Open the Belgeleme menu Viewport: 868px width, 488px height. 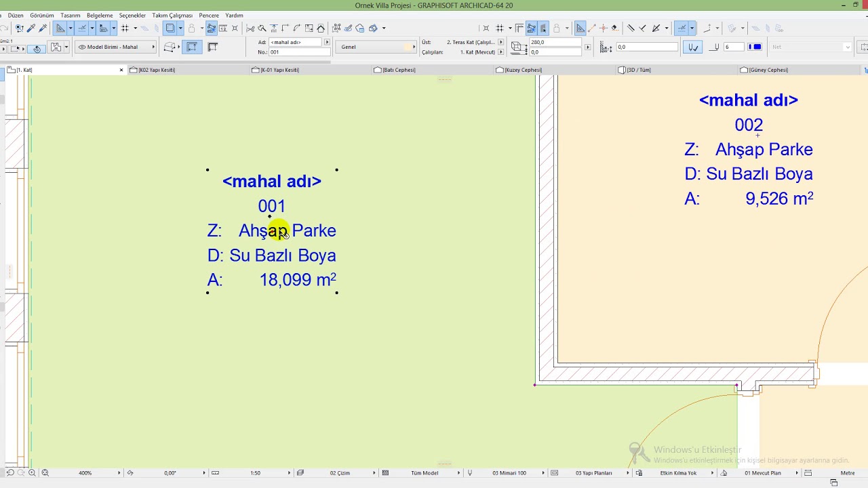(x=100, y=15)
